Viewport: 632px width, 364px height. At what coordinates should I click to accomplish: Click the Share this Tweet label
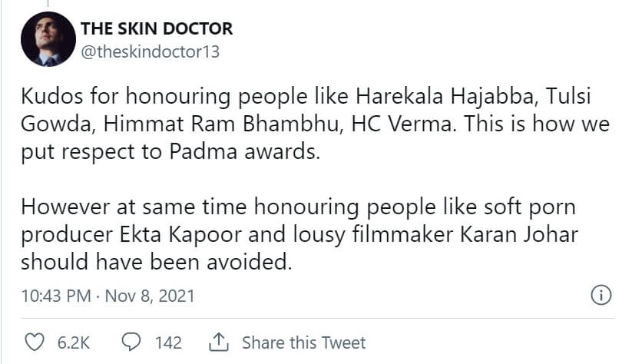pyautogui.click(x=303, y=342)
